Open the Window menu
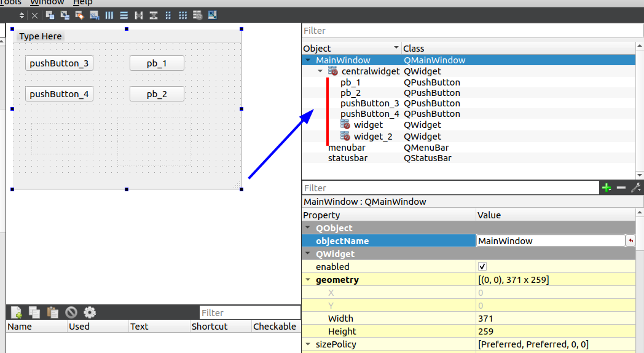 (x=47, y=2)
